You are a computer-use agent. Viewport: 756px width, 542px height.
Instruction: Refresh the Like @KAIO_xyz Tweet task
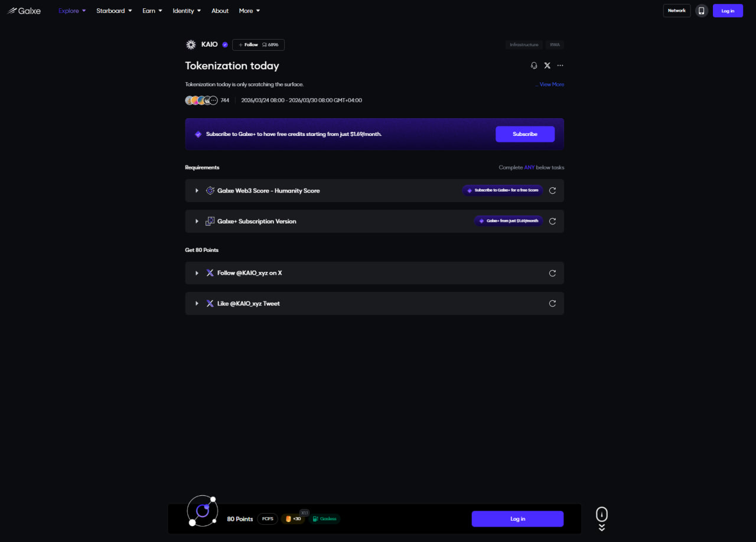(552, 303)
